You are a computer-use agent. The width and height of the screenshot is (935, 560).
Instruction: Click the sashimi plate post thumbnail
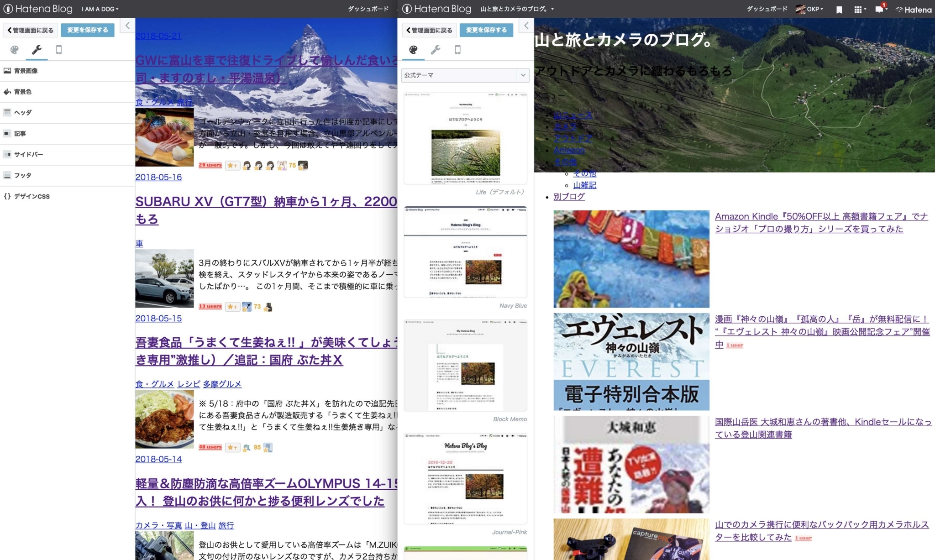tap(164, 137)
